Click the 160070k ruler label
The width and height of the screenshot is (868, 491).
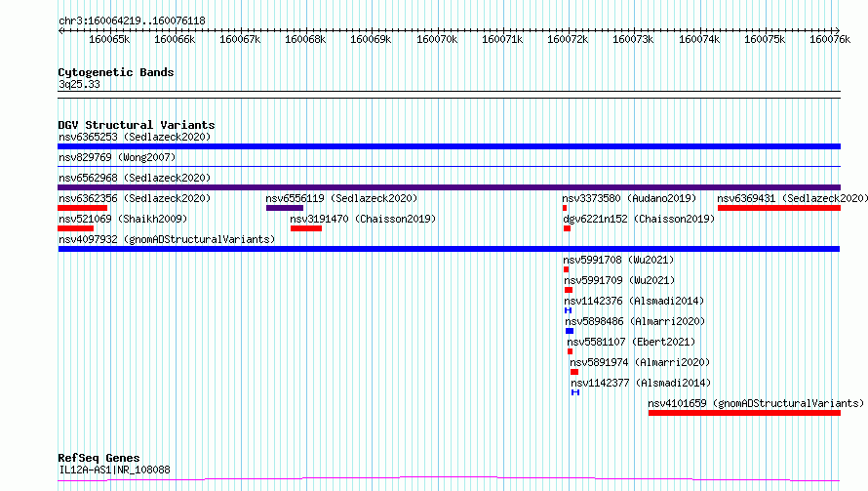(437, 39)
